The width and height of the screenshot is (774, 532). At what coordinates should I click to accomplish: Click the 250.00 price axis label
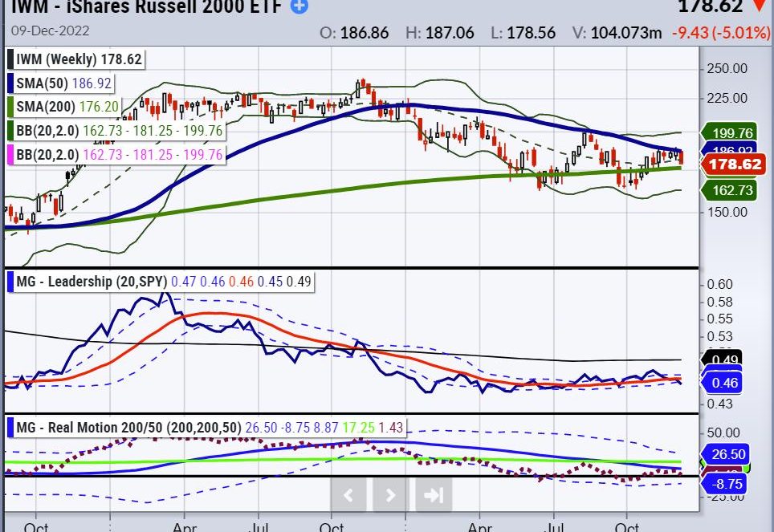click(727, 68)
